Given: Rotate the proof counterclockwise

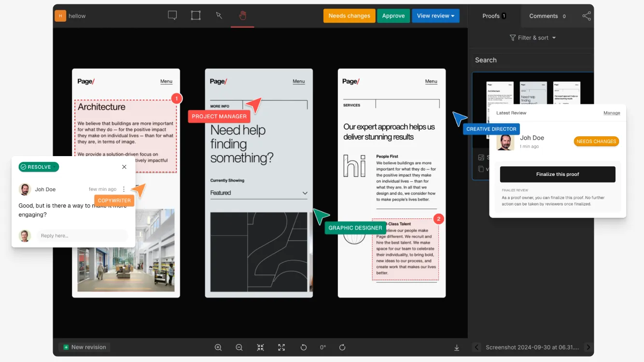Looking at the screenshot, I should (x=304, y=347).
